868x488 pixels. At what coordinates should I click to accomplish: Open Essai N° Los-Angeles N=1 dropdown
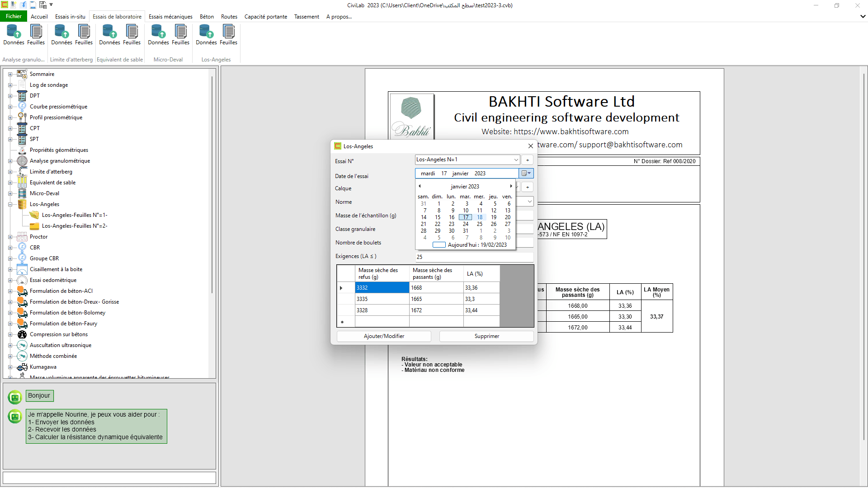pyautogui.click(x=516, y=160)
